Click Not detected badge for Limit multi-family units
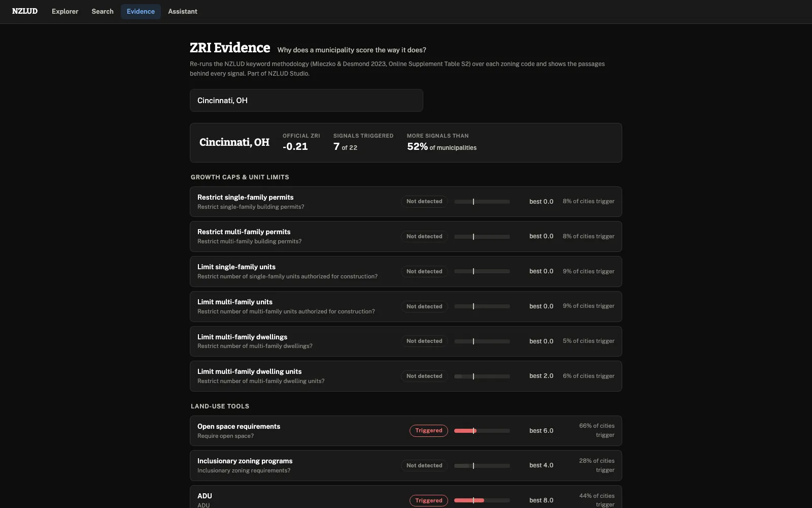Viewport: 812px width, 508px height. coord(424,306)
